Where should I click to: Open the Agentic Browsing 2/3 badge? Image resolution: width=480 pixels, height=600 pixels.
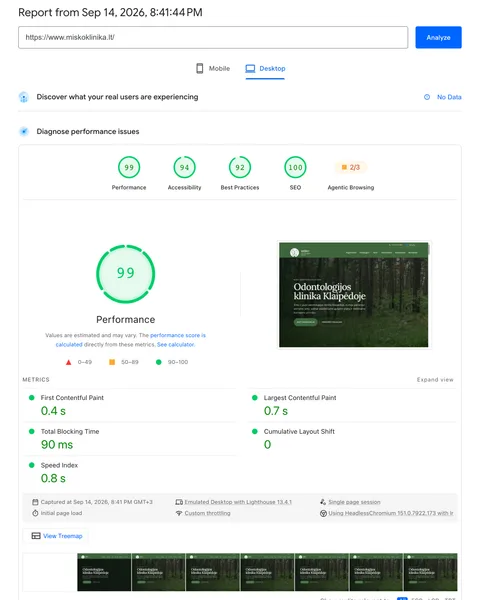pyautogui.click(x=351, y=167)
